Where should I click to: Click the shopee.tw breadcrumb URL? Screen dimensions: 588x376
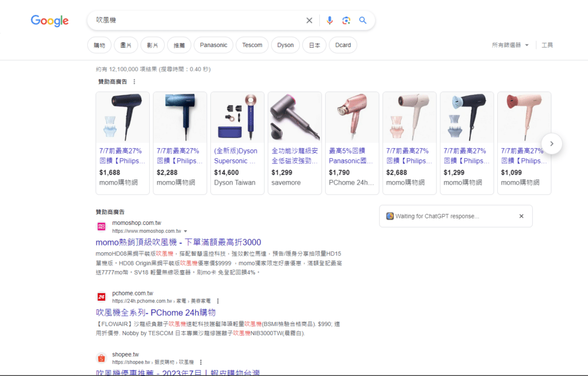pos(153,362)
